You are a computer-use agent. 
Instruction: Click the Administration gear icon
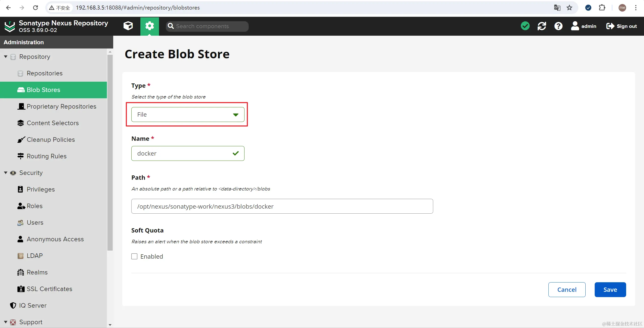[x=150, y=26]
